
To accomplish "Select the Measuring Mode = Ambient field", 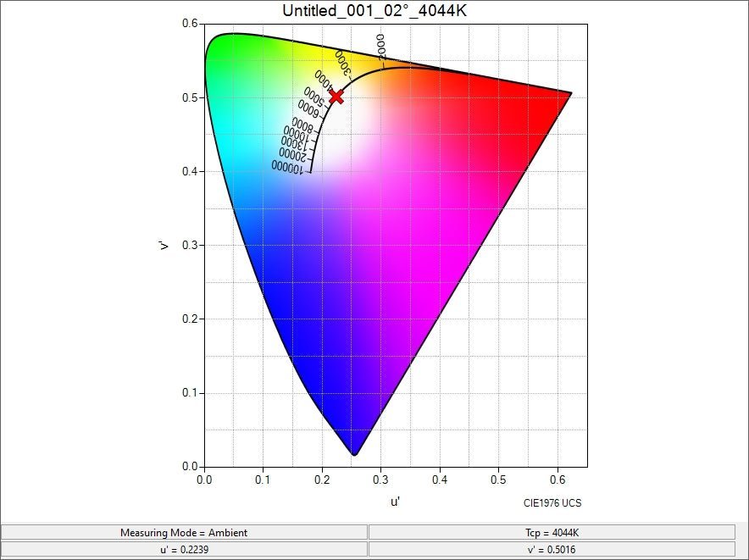I will pos(184,532).
